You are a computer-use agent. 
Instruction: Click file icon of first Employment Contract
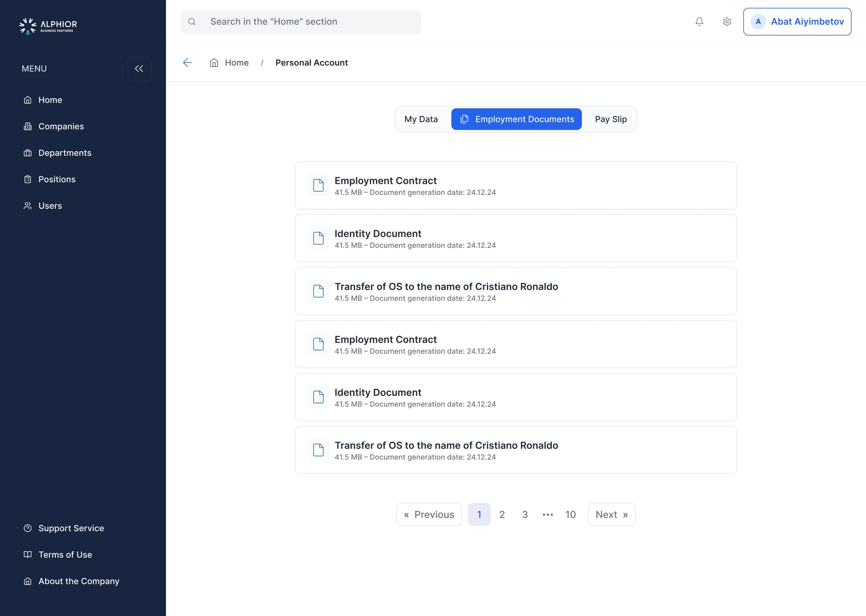pos(318,186)
